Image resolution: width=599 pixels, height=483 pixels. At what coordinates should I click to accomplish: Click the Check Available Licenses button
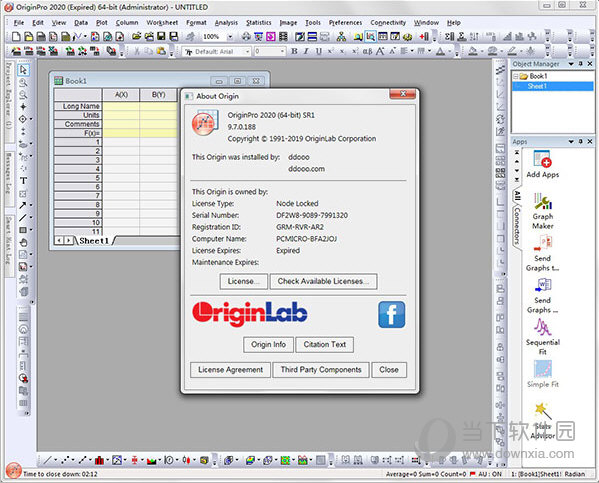324,281
